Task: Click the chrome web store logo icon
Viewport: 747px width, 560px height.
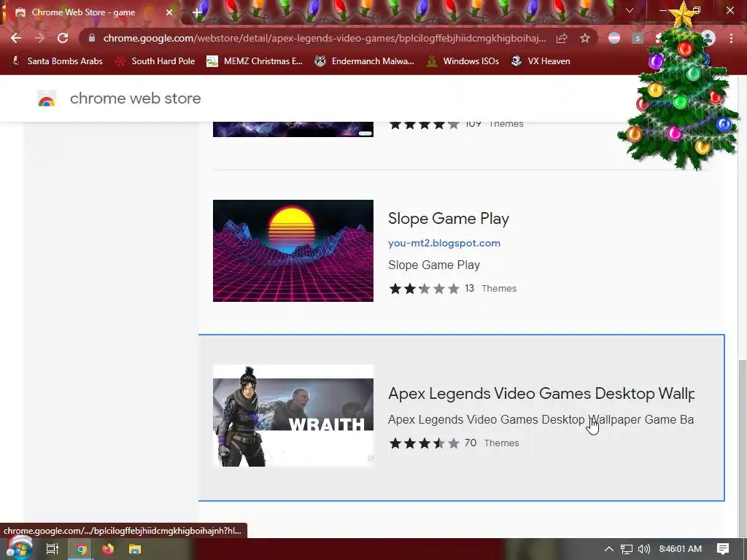Action: click(47, 98)
